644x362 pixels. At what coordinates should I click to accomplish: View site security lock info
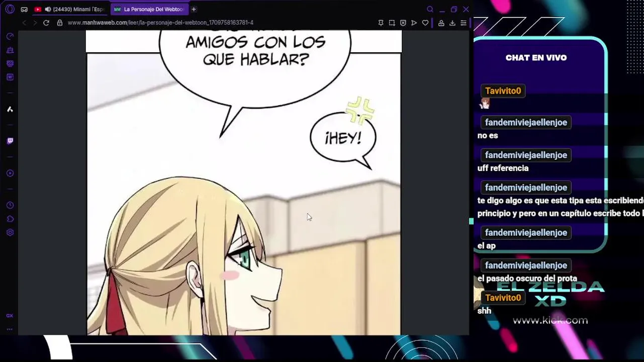click(60, 23)
